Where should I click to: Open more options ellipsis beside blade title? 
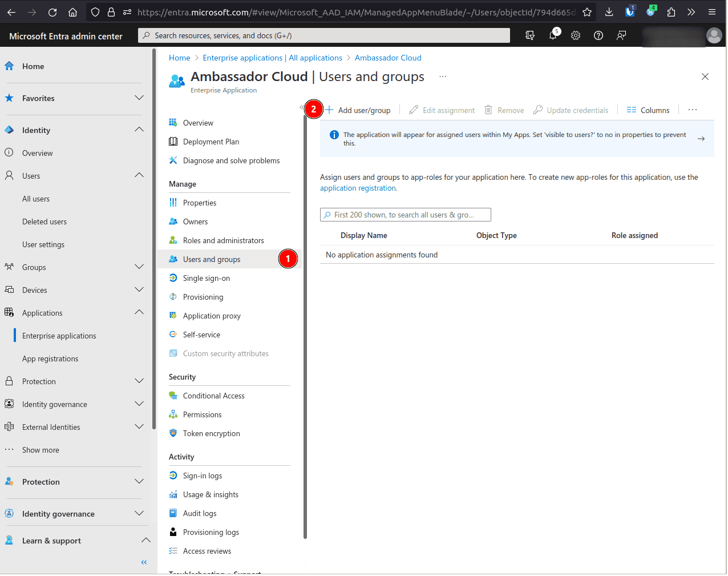pyautogui.click(x=443, y=76)
